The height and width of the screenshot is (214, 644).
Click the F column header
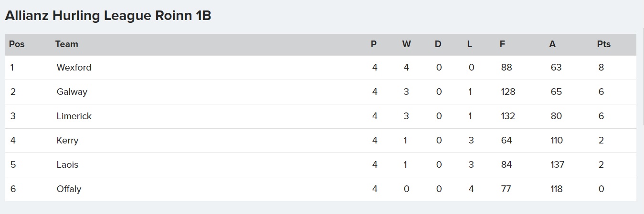[x=502, y=44]
